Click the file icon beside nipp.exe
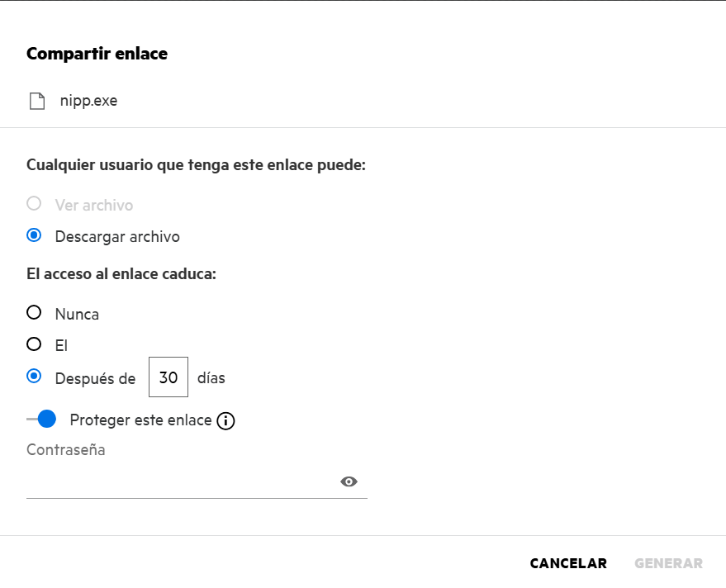The width and height of the screenshot is (726, 588). point(37,102)
